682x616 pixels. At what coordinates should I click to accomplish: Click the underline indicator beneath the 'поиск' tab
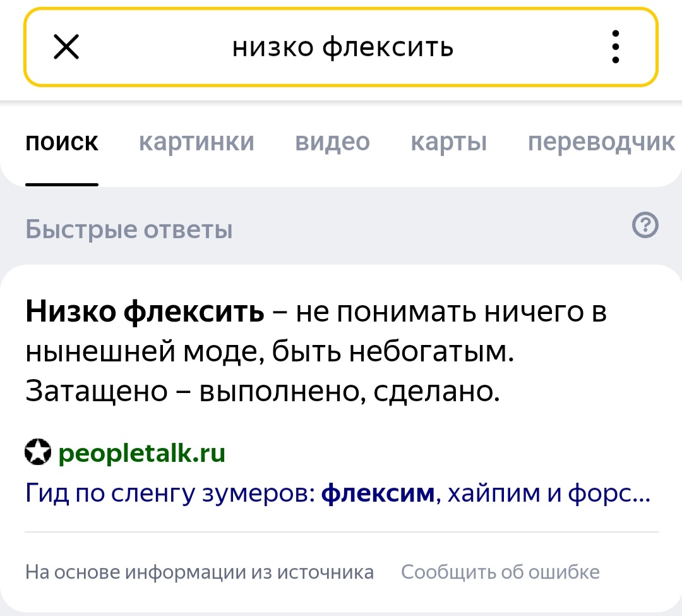pos(62,184)
